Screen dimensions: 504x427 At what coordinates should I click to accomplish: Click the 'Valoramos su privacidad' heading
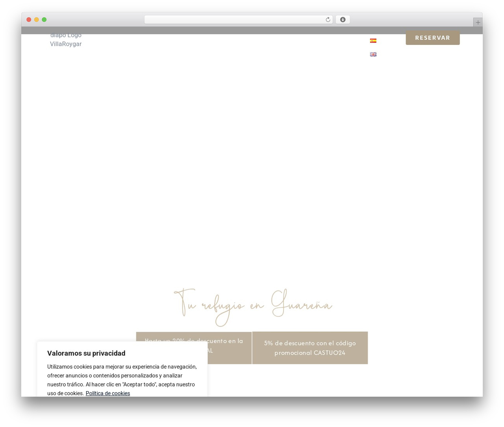click(86, 353)
